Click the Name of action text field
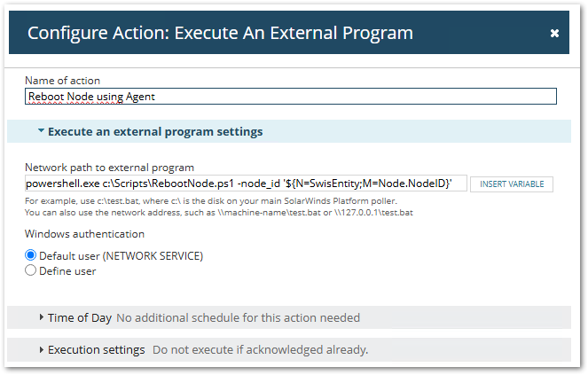The image size is (588, 375). tap(290, 97)
